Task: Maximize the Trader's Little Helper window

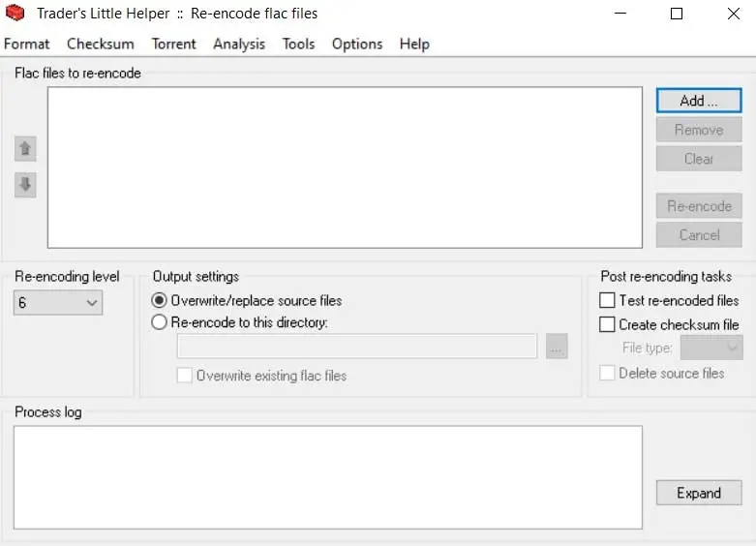Action: point(677,13)
